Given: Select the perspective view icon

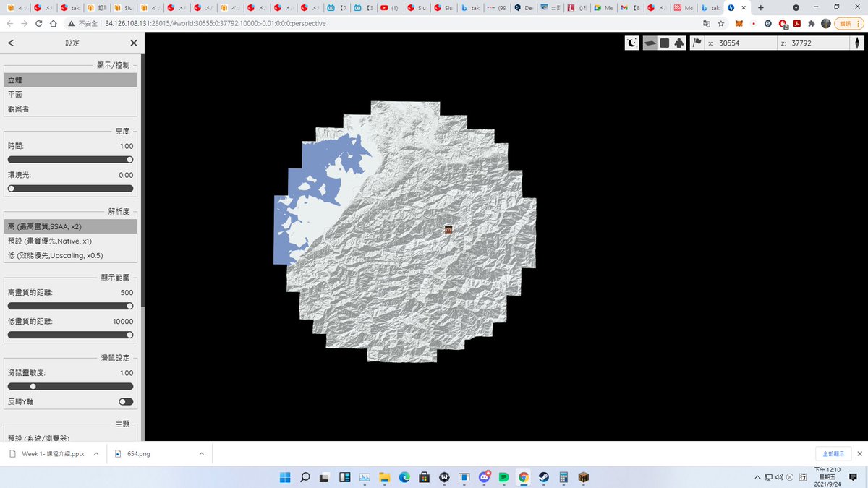Looking at the screenshot, I should pyautogui.click(x=650, y=43).
